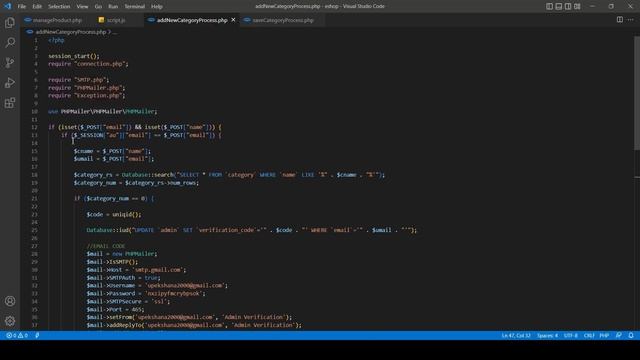640x360 pixels.
Task: Click line number 21 in the gutter
Action: pos(34,199)
